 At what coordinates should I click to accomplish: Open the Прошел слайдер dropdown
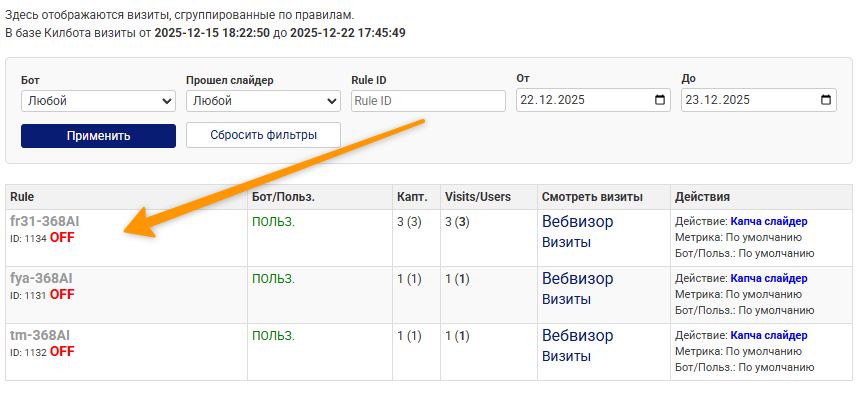click(263, 101)
